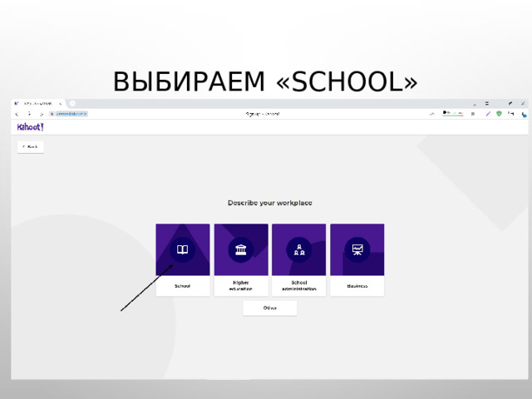
Task: Click the university building icon
Action: pos(241,249)
